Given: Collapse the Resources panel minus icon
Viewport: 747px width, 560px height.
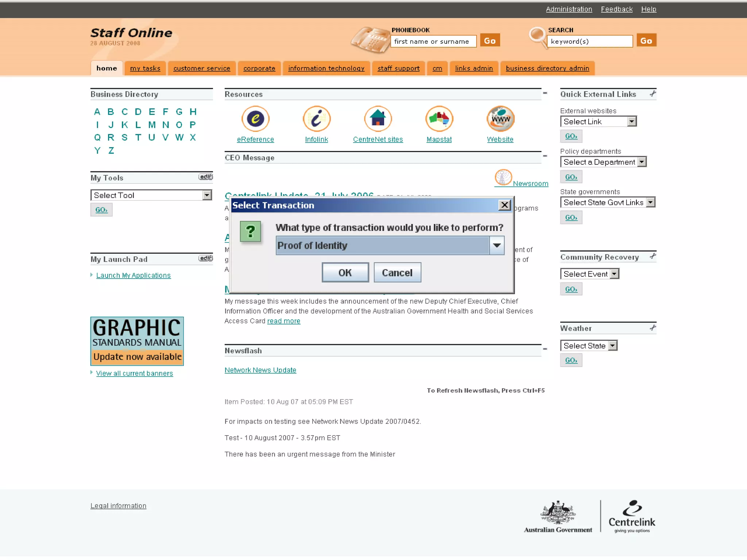Looking at the screenshot, I should 545,93.
